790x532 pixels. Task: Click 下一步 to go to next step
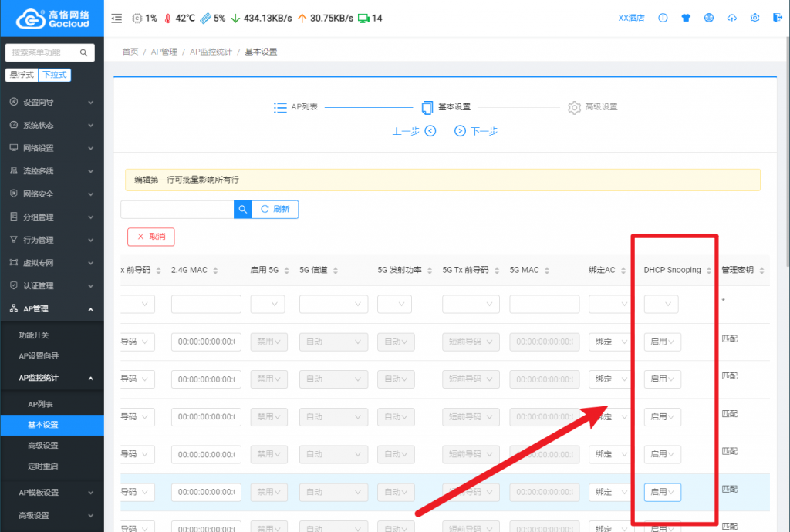(x=476, y=131)
